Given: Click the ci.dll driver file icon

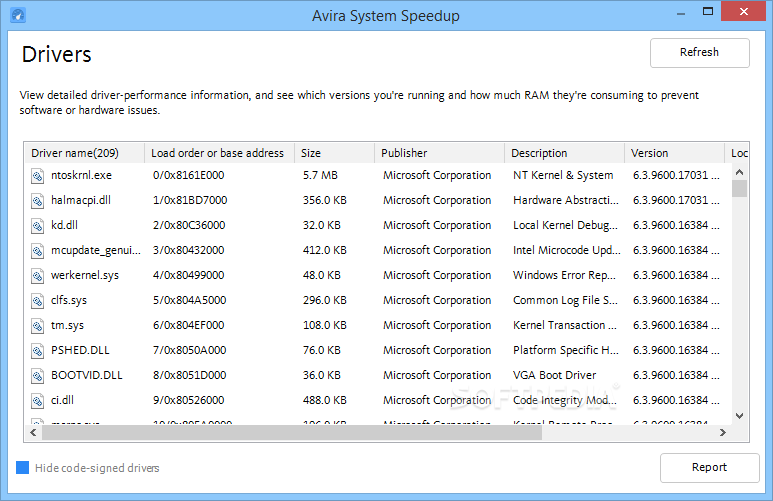Looking at the screenshot, I should point(37,401).
